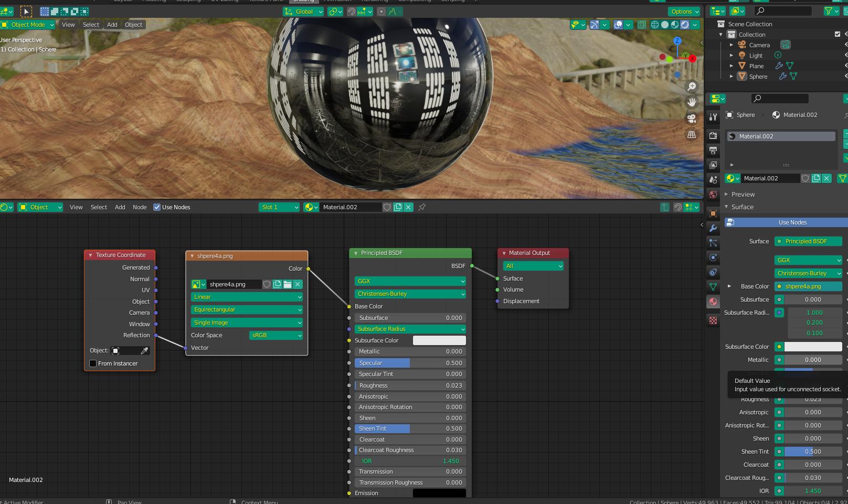The width and height of the screenshot is (848, 504).
Task: Click the pan hand gizmo in viewport
Action: pos(692,102)
